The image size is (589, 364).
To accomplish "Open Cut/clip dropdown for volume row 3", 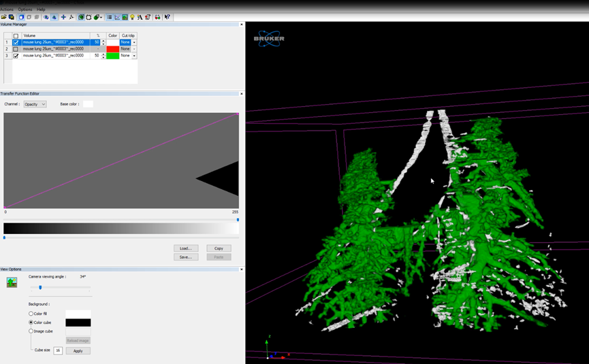I will 134,56.
